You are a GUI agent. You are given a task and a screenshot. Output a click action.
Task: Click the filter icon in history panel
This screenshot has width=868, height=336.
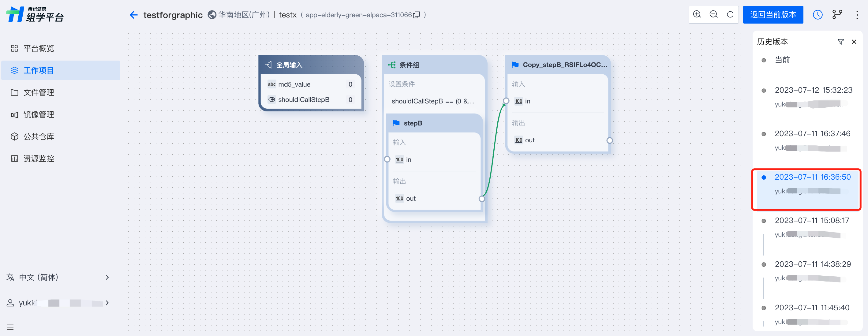[840, 42]
